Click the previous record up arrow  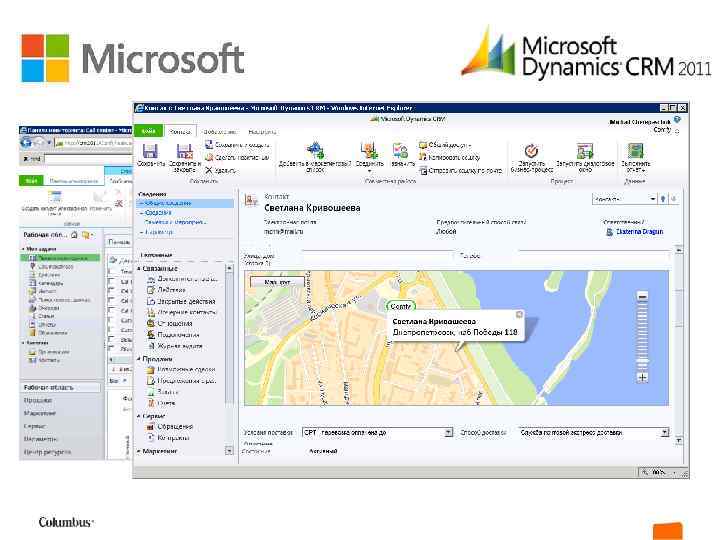click(x=663, y=199)
